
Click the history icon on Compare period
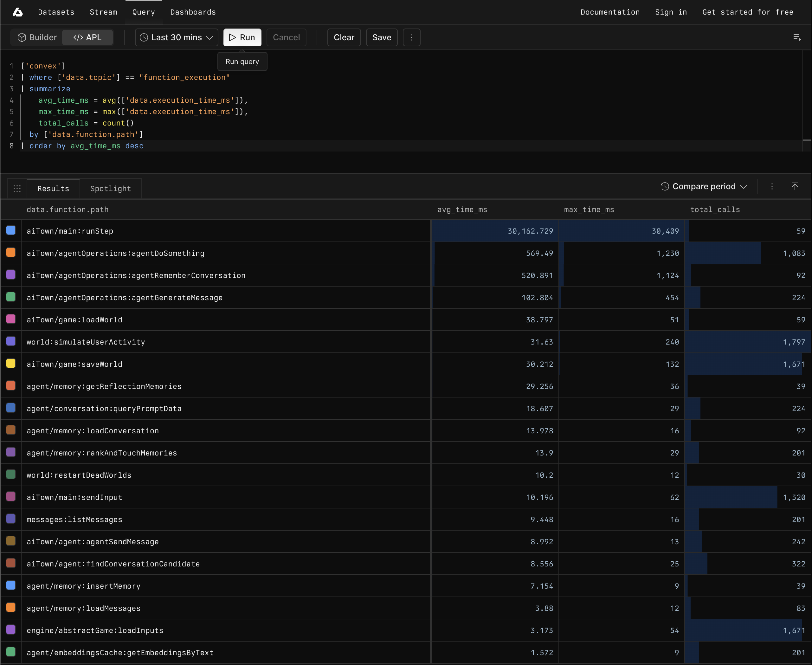click(665, 187)
